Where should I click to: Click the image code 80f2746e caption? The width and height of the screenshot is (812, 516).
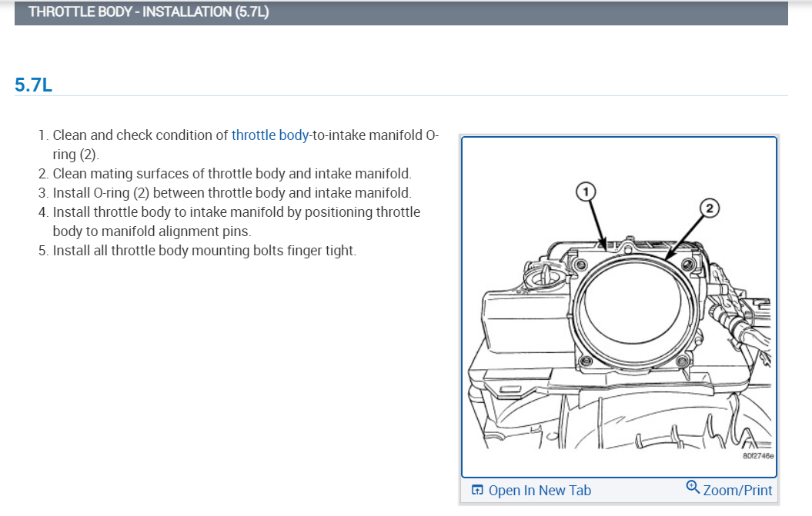[757, 456]
